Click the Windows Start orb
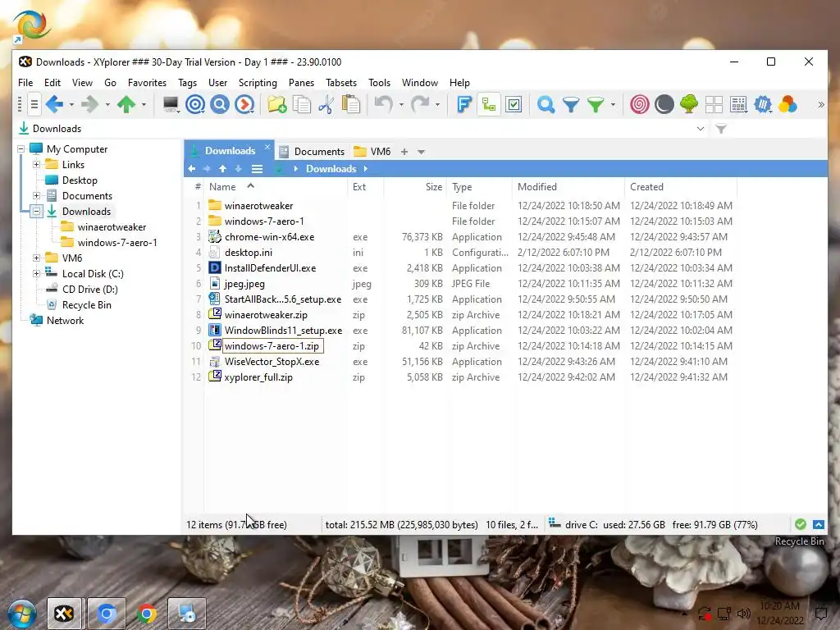This screenshot has height=630, width=840. click(22, 614)
